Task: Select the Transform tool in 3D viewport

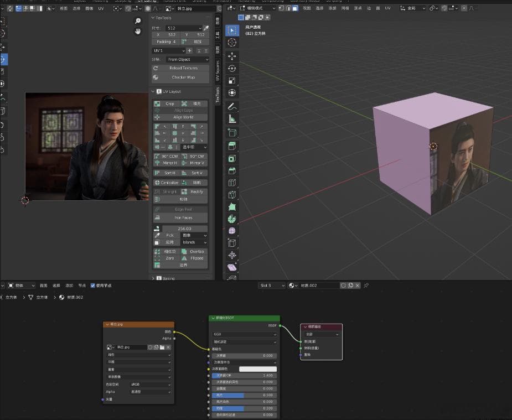Action: pos(232,92)
